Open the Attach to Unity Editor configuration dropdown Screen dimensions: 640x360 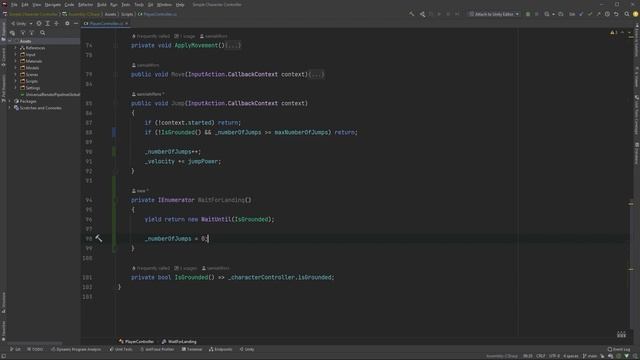[x=493, y=14]
